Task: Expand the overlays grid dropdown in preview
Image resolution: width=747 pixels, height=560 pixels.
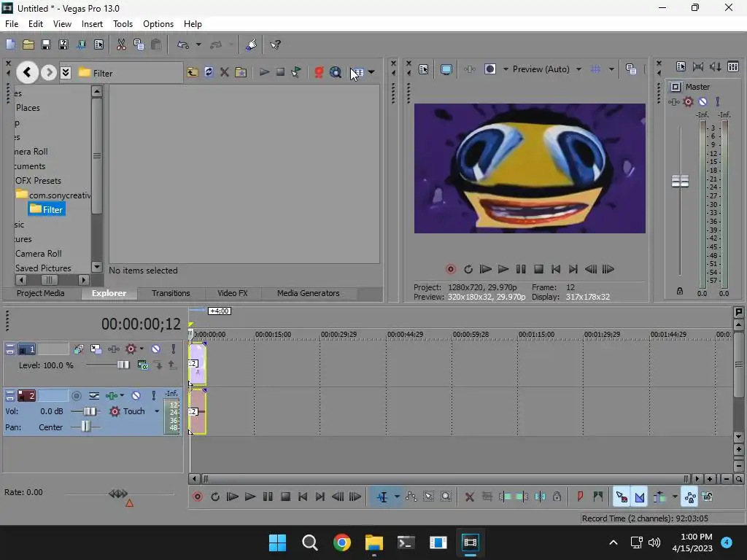Action: pos(612,69)
